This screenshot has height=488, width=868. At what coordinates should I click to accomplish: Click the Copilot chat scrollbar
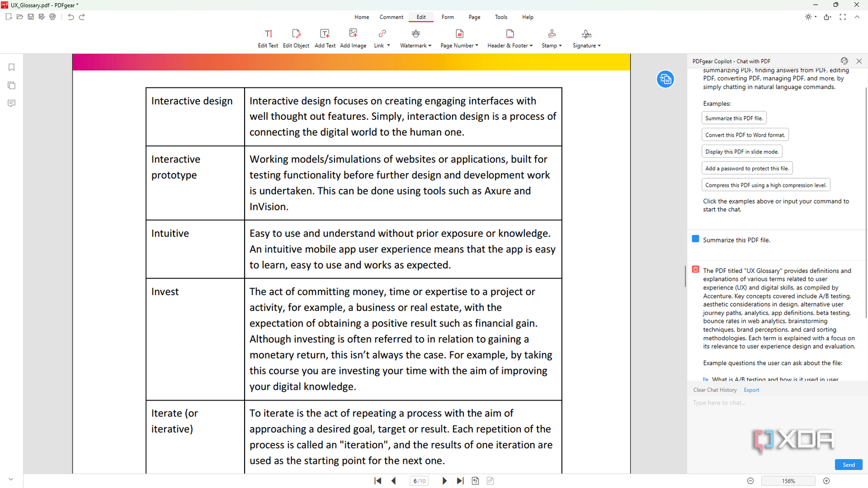tap(866, 202)
